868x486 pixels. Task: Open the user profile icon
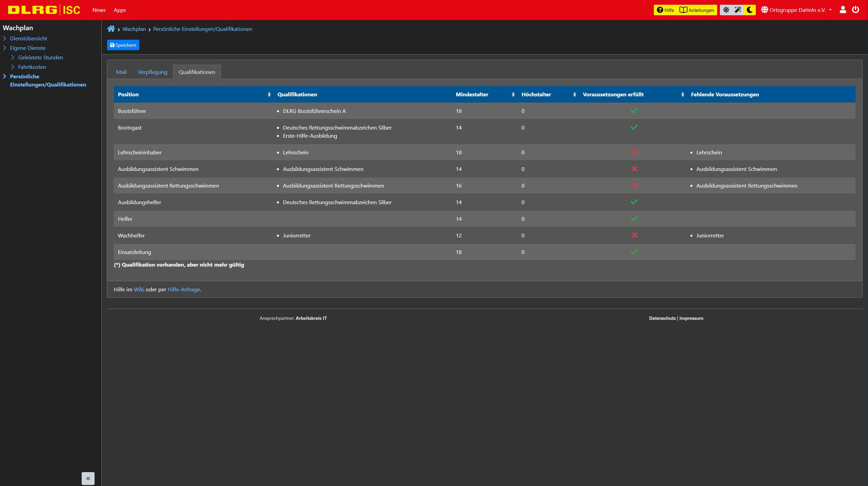[843, 10]
